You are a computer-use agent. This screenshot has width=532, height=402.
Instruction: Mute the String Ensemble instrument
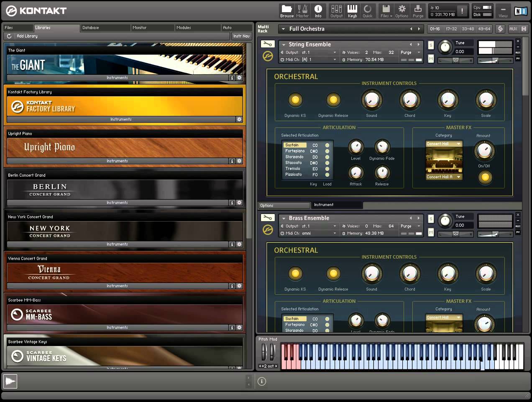[431, 59]
